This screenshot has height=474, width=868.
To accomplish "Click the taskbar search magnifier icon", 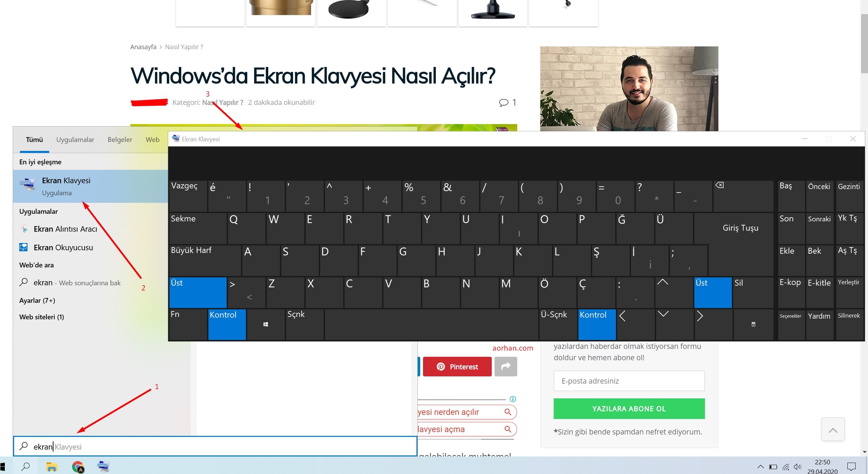I will (x=25, y=466).
